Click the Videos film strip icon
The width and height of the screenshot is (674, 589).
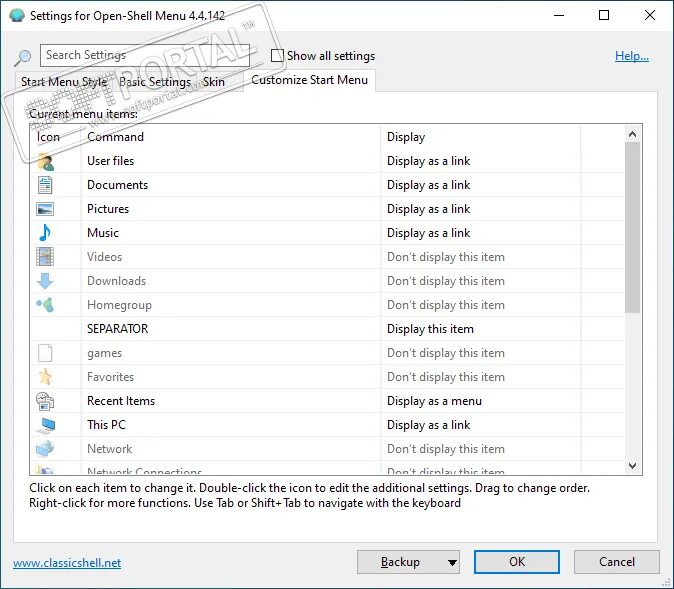click(45, 257)
